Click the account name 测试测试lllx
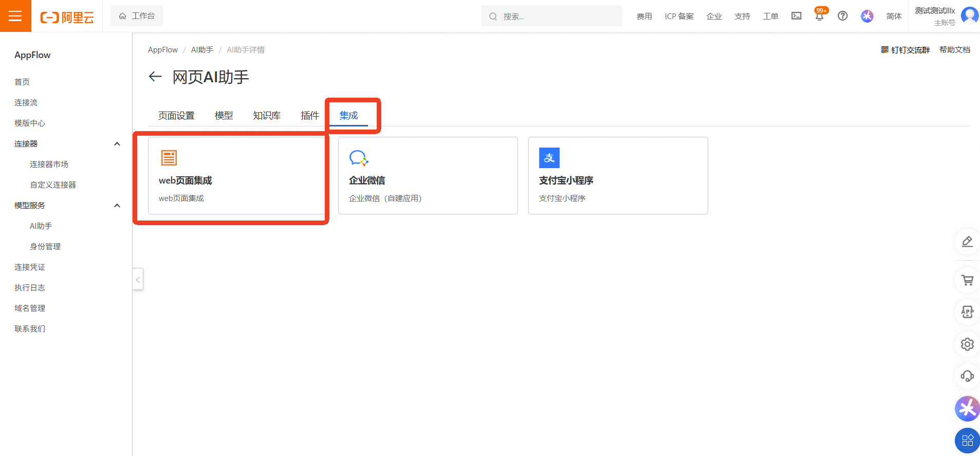The height and width of the screenshot is (456, 980). tap(935, 11)
